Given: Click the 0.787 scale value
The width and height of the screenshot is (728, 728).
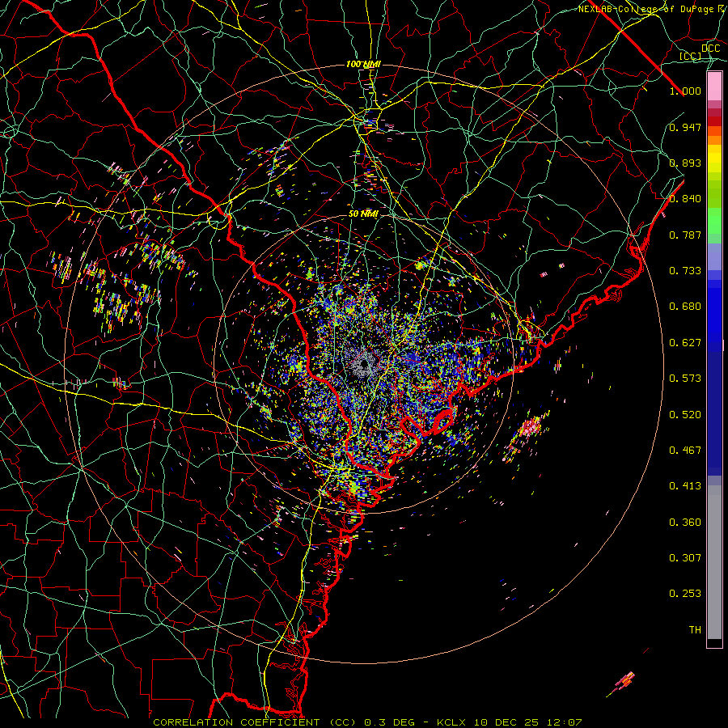Looking at the screenshot, I should (x=685, y=235).
